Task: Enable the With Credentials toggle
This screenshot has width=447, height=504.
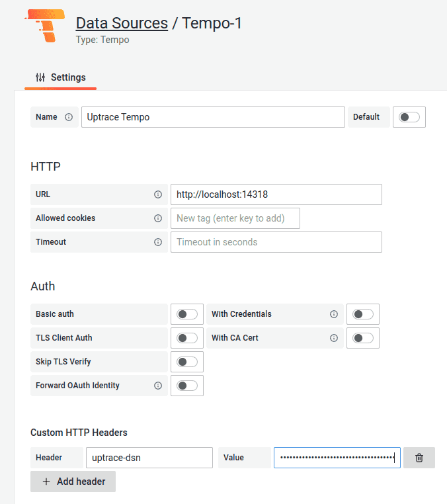Action: click(363, 314)
